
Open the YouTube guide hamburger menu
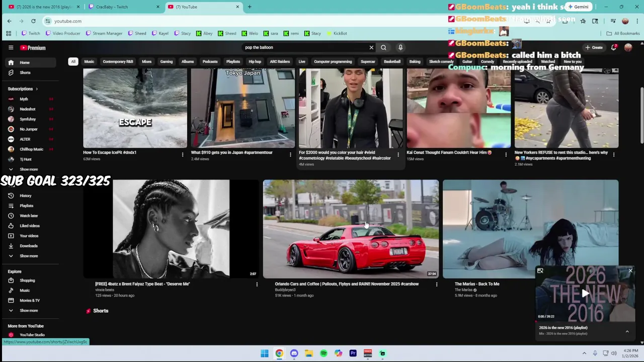[11, 48]
